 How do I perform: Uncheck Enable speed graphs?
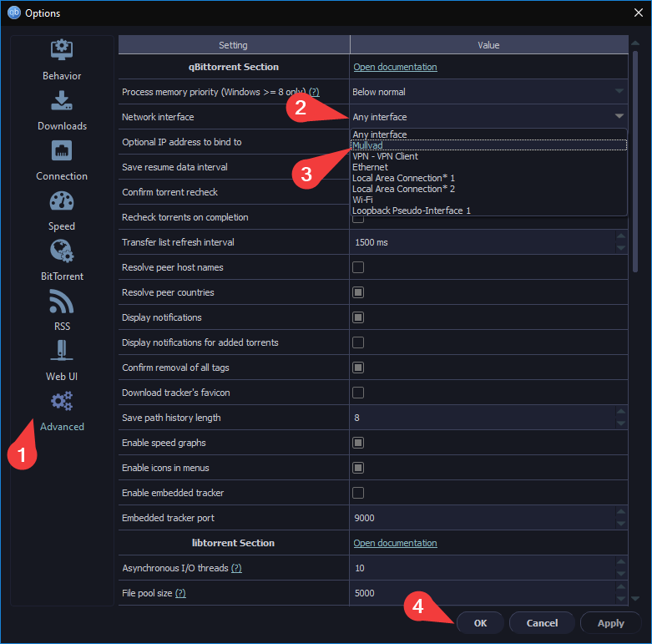coord(358,443)
